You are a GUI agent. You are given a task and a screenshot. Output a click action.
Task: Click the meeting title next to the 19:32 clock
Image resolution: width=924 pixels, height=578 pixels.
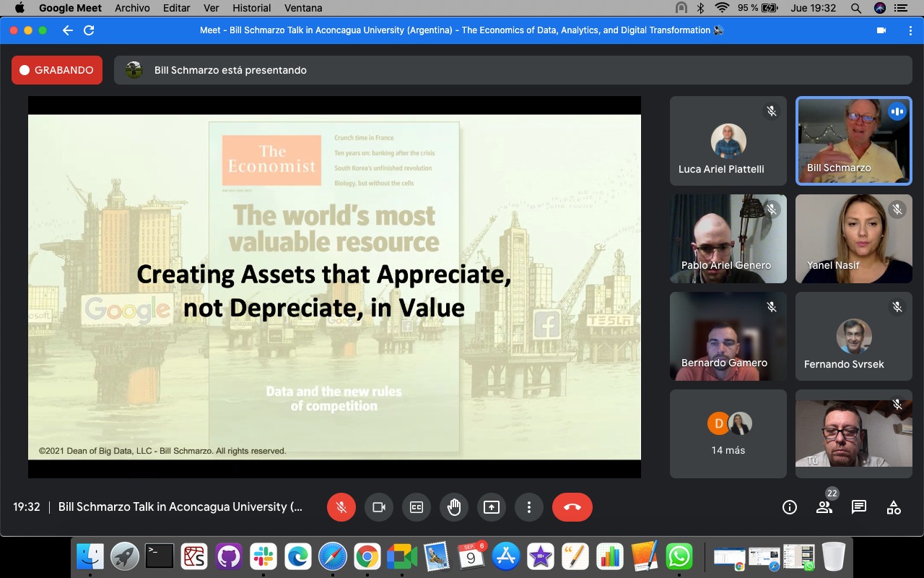click(x=180, y=507)
